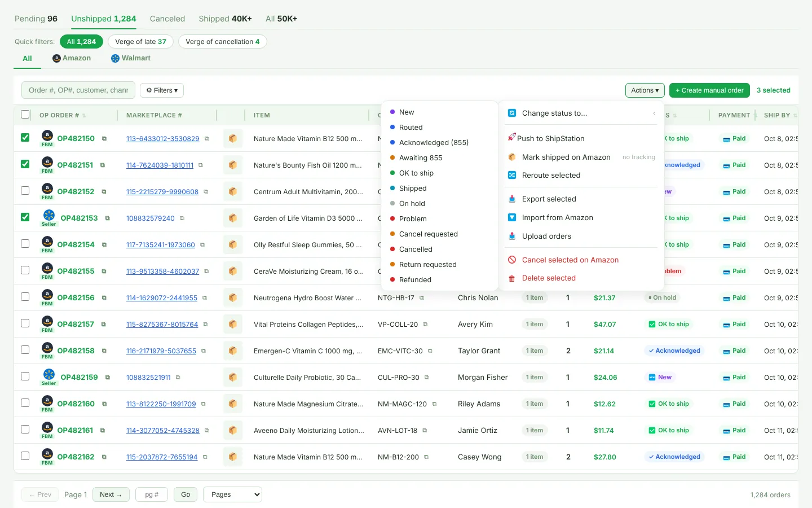The width and height of the screenshot is (812, 508).
Task: Click the Amazon FBM icon for OP482157
Action: coord(47,321)
